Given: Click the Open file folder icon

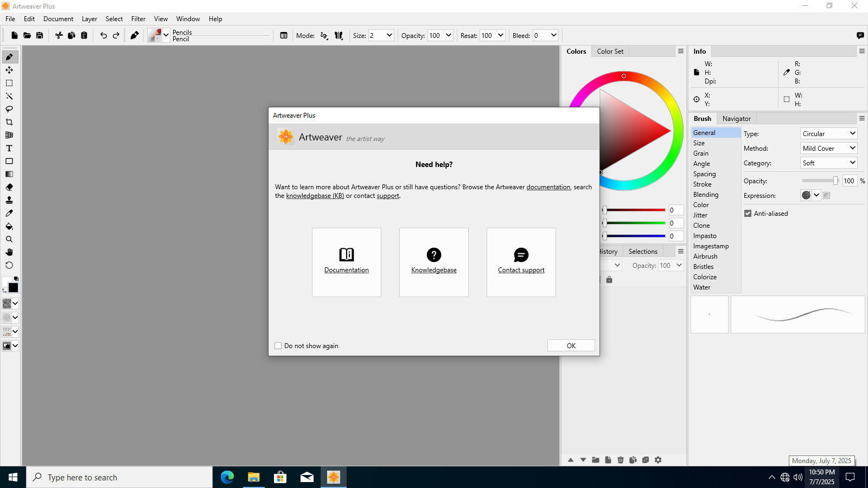Looking at the screenshot, I should pyautogui.click(x=27, y=35).
